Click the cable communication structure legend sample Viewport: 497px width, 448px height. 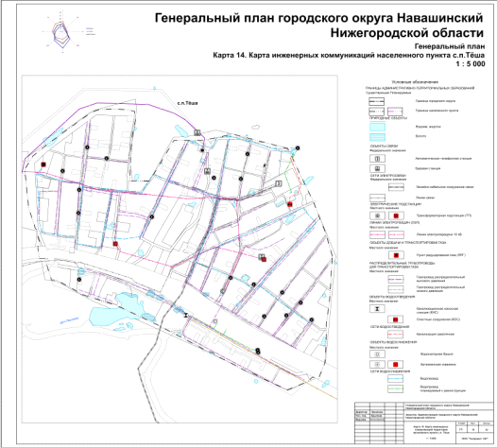(x=396, y=187)
